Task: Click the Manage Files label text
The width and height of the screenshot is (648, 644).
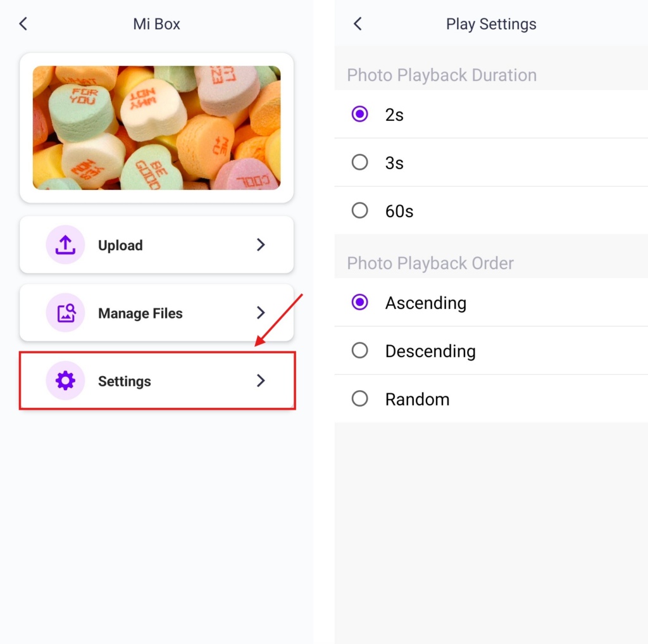Action: [x=140, y=313]
